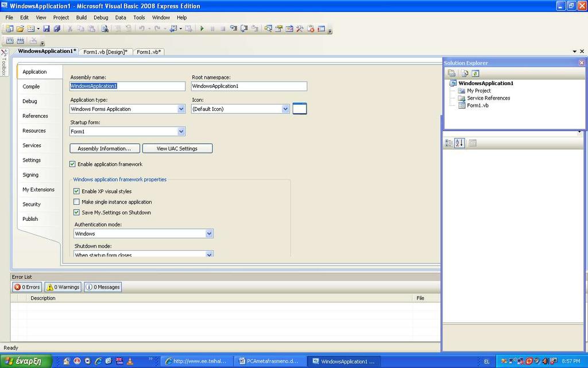Open the Properties Window toolbar icon
Screen dimensions: 588x368
278,29
